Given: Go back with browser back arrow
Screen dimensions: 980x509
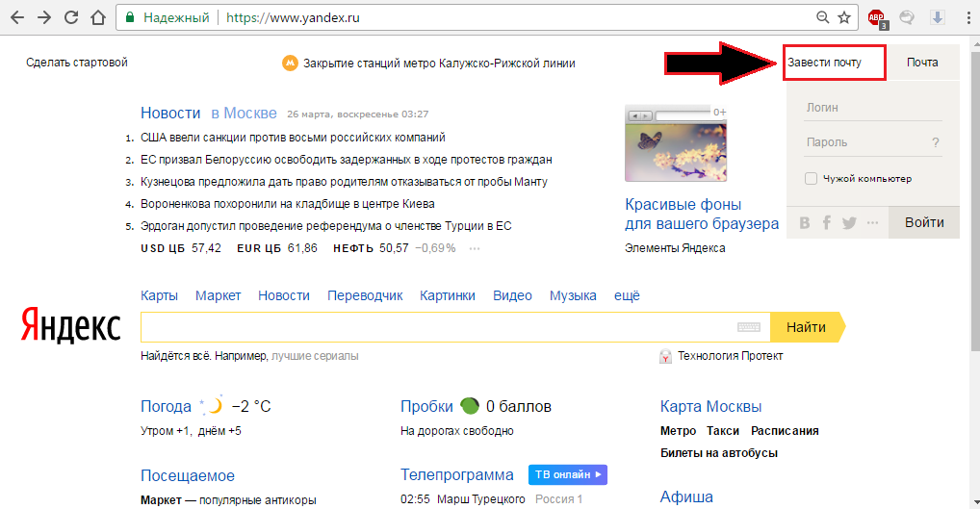Looking at the screenshot, I should point(17,17).
